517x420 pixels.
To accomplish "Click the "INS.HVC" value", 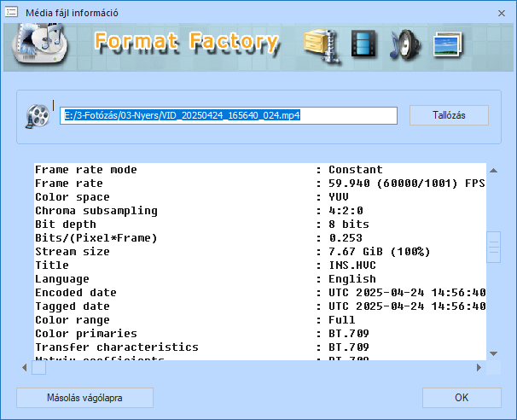I will coord(352,265).
